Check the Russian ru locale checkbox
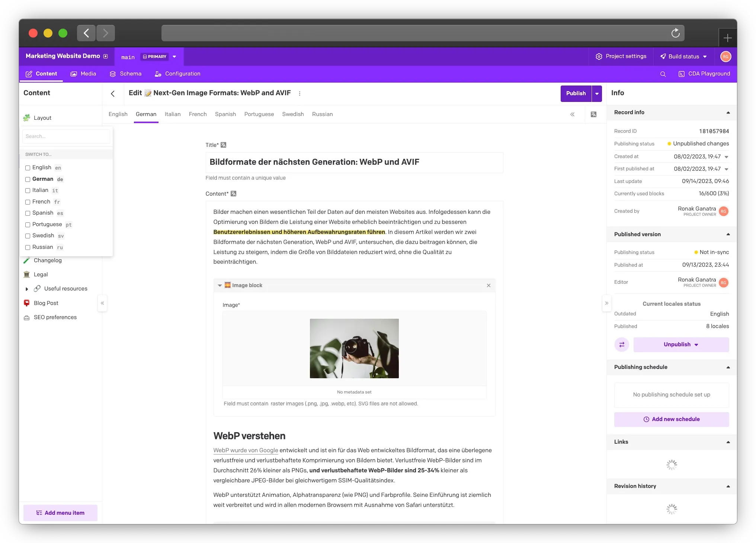This screenshot has height=543, width=756. click(28, 247)
